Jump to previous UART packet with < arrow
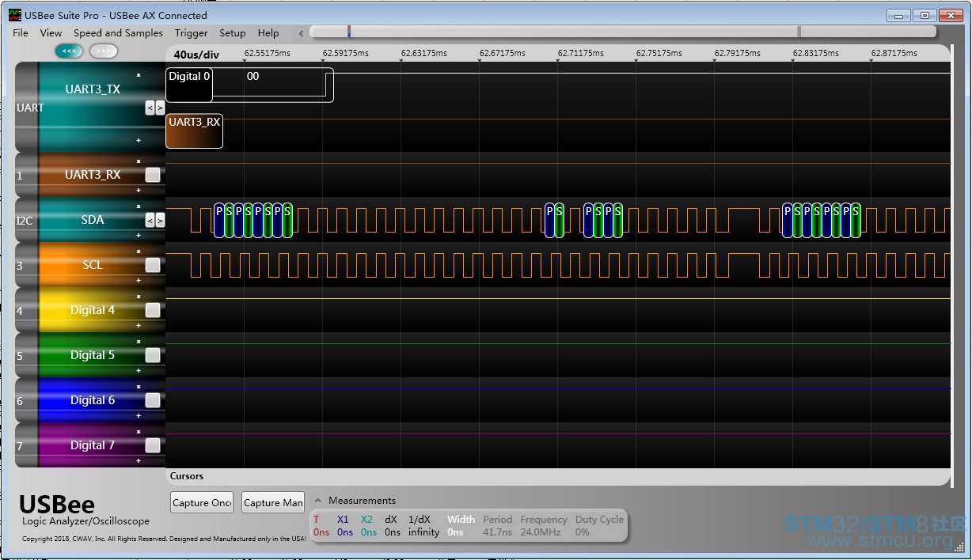 150,108
